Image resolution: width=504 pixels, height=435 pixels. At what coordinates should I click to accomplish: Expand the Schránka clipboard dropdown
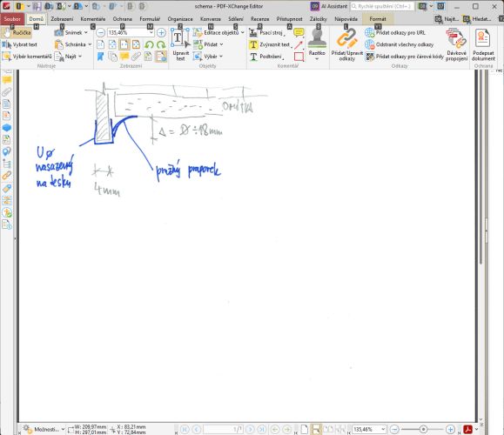[x=90, y=44]
